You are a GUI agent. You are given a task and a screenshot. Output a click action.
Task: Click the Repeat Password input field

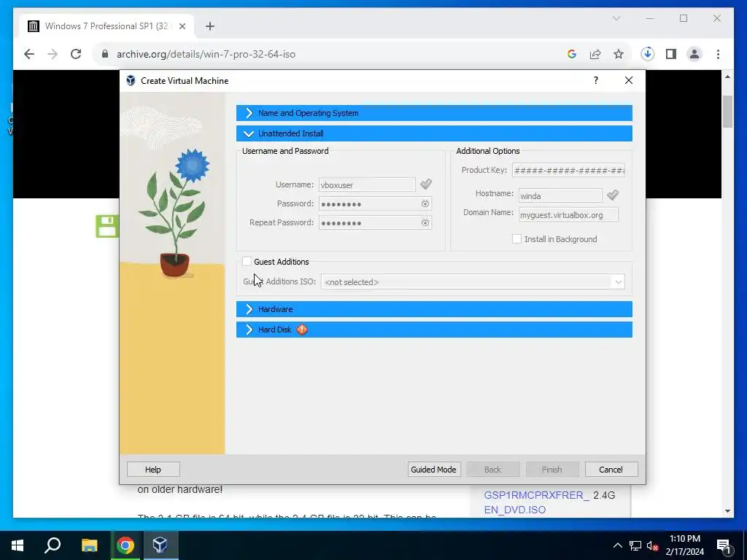375,223
